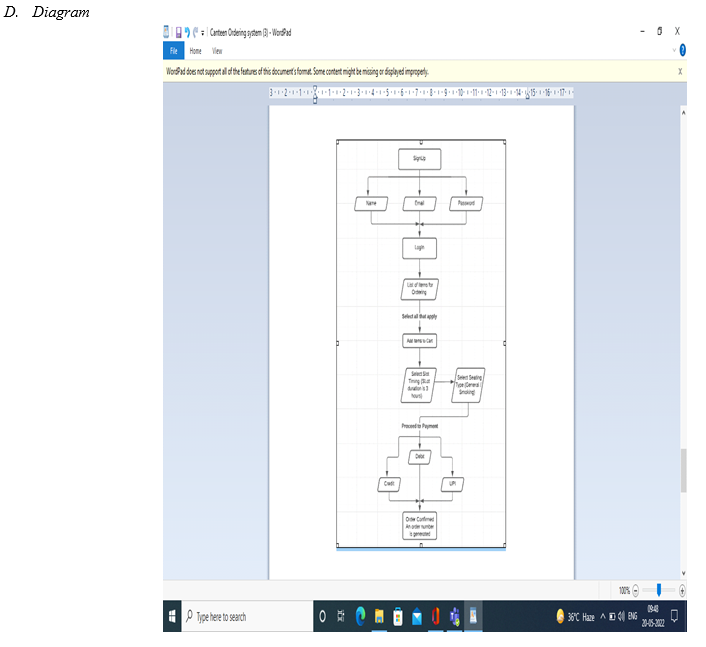Open the File tab
Screen dimensions: 706x647
coord(173,51)
